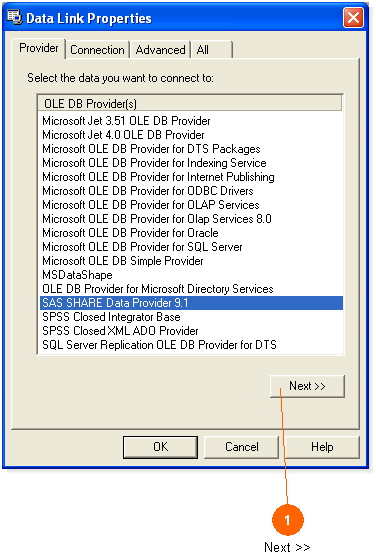Click the Next >> button
The height and width of the screenshot is (557, 376).
(x=307, y=386)
